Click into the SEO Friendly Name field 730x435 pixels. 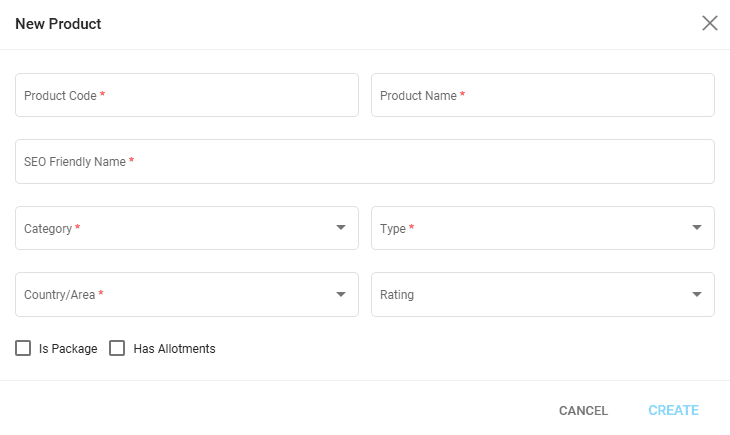(x=365, y=161)
